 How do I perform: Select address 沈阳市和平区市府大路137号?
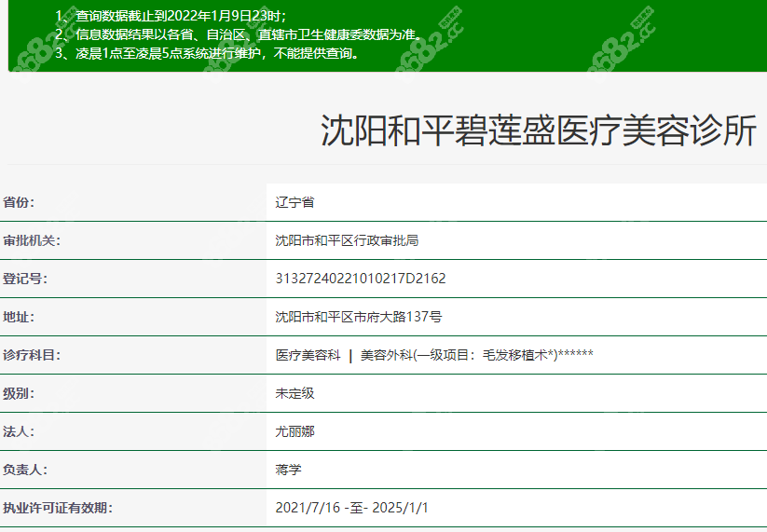(359, 317)
